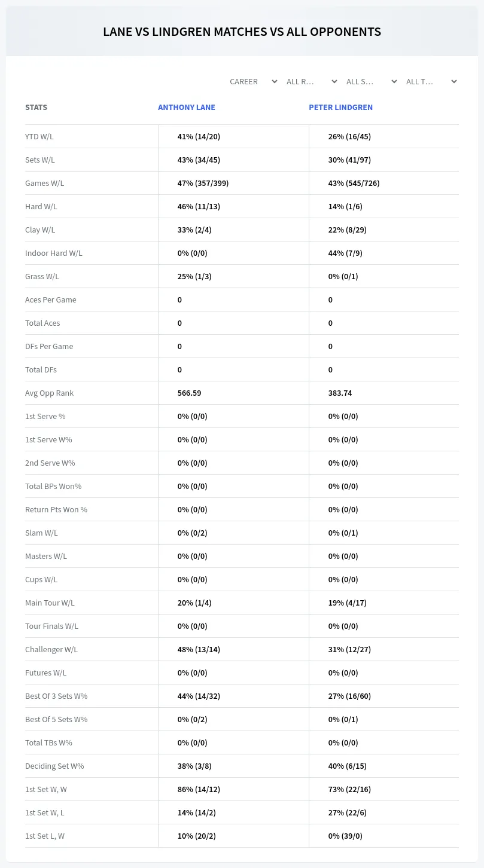
Task: Click chevron arrow beside ALL S…
Action: tap(394, 82)
